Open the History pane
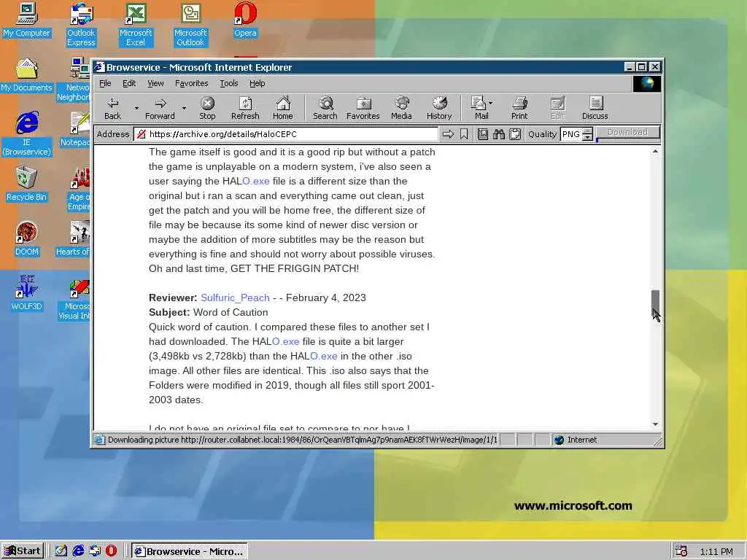Viewport: 747px width, 560px height. [439, 108]
